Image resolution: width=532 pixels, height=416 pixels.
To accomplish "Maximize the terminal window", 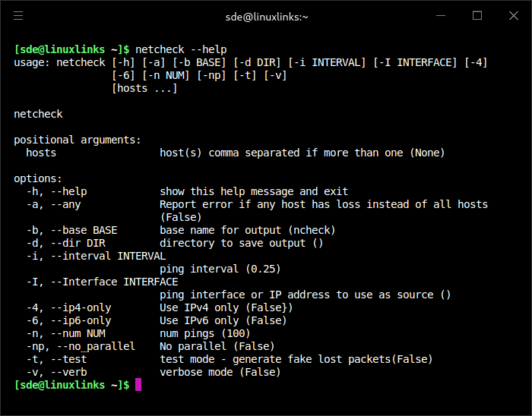I will [477, 16].
